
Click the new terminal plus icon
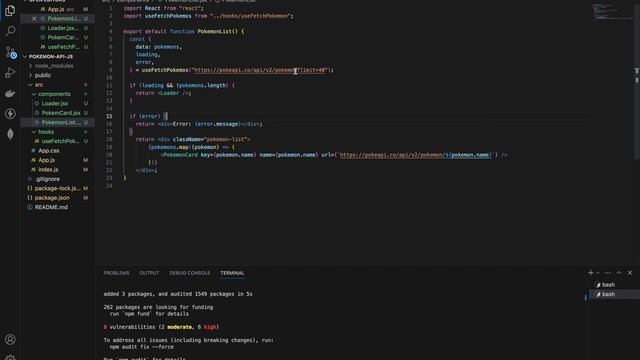tap(590, 273)
